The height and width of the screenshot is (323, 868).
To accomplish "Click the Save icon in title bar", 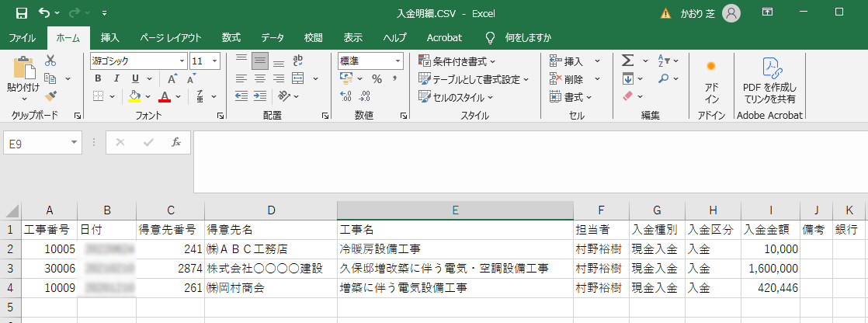I will (x=21, y=12).
